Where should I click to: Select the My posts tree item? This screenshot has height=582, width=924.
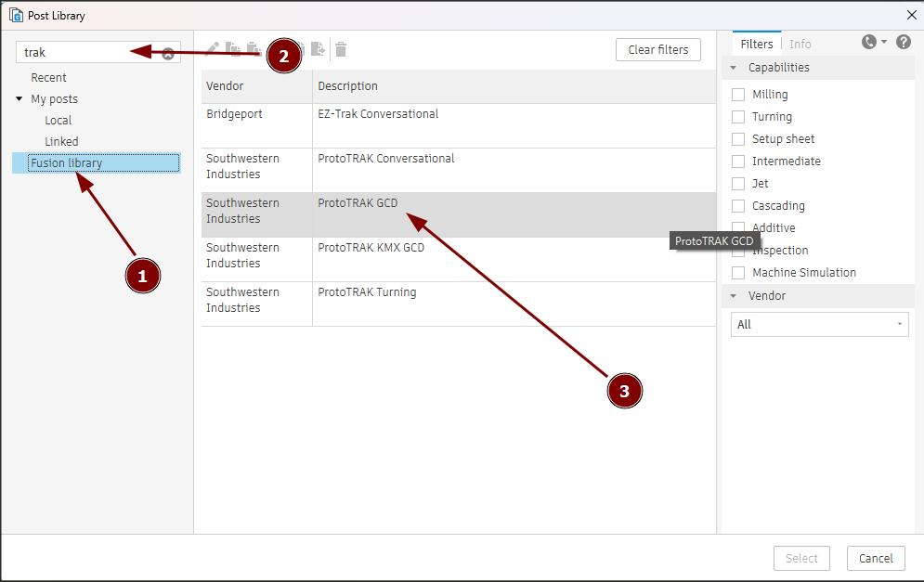pos(54,99)
